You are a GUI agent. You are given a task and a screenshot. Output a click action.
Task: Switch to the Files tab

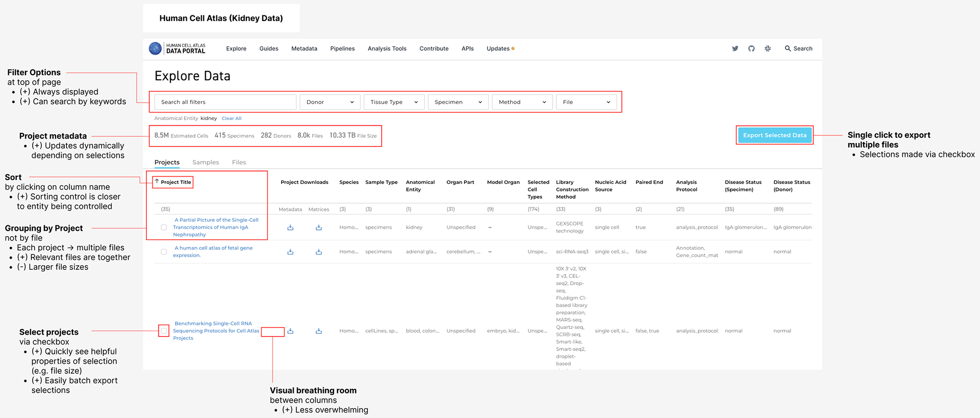pos(239,162)
